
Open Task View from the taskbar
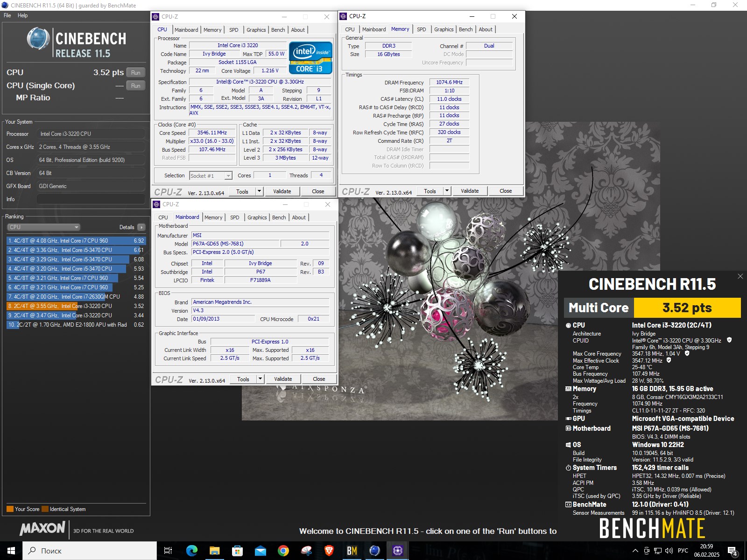point(168,551)
